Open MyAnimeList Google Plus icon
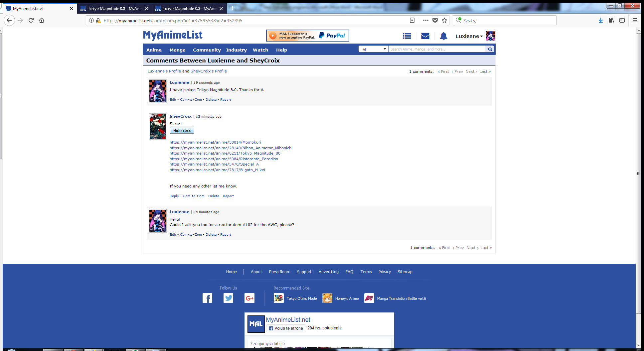This screenshot has height=351, width=644. coord(249,298)
